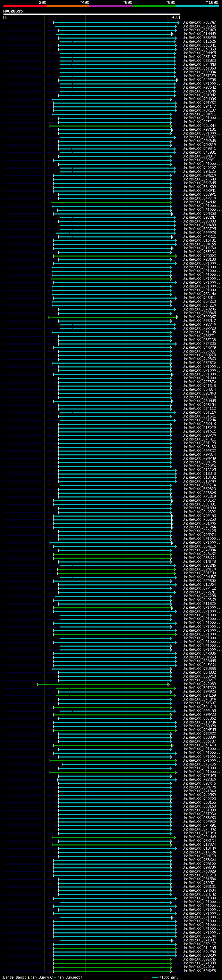Select hit label UniRef100_Q42089
This screenshot has width=222, height=980.
click(x=199, y=685)
